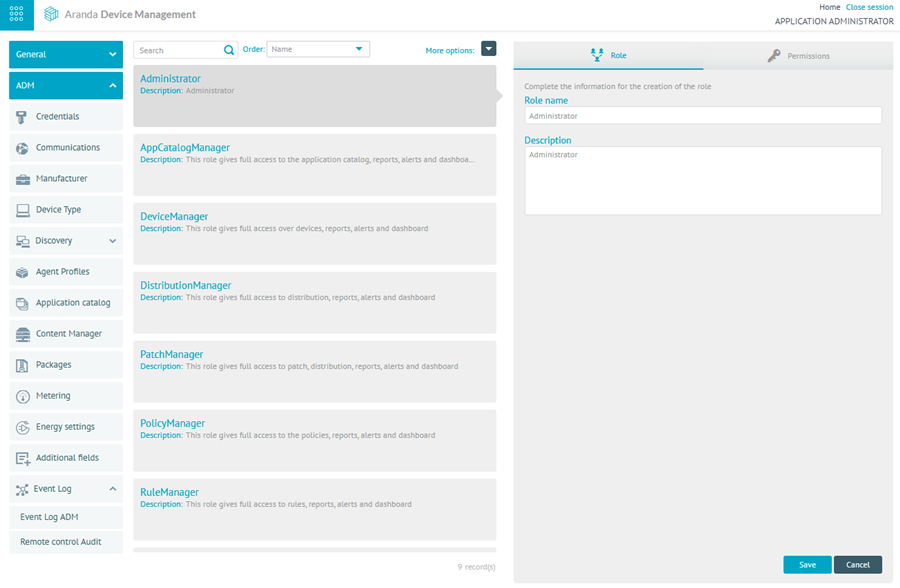Click the Agent Profiles icon
The height and width of the screenshot is (588, 900).
pyautogui.click(x=22, y=272)
